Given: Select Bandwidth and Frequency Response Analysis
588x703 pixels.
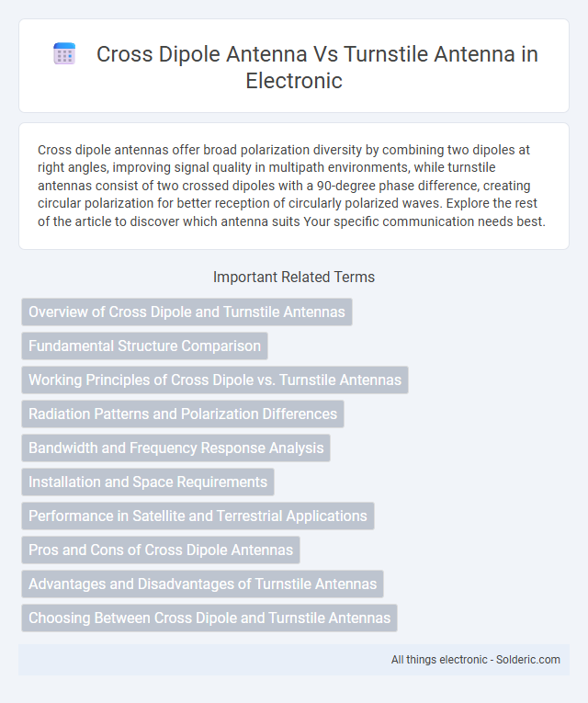Looking at the screenshot, I should 176,448.
